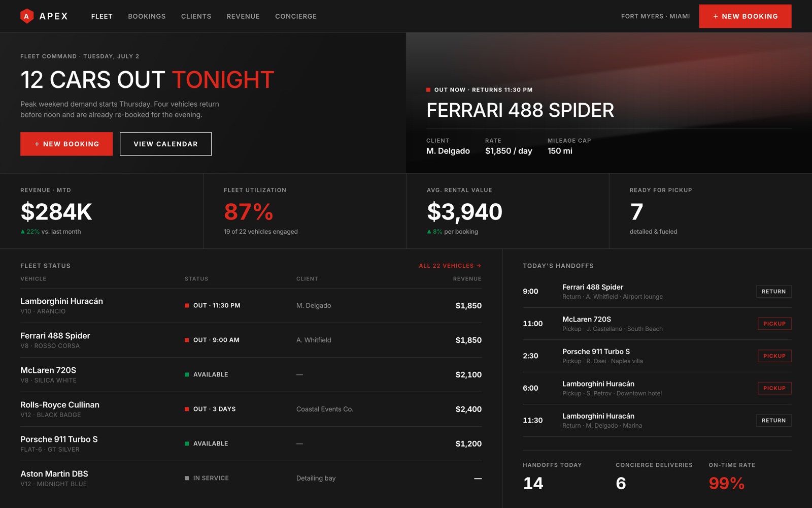
Task: Select the McLaren 720S vehicle row
Action: coord(251,374)
